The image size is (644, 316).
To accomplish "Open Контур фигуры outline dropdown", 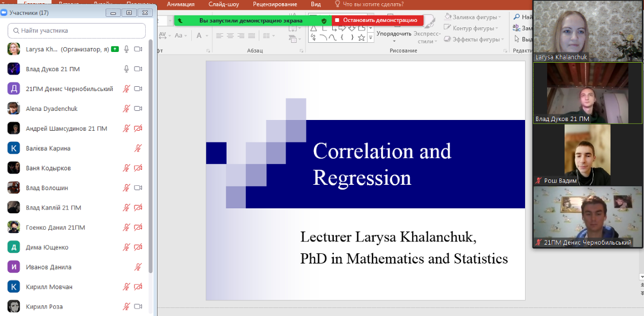I will point(471,28).
